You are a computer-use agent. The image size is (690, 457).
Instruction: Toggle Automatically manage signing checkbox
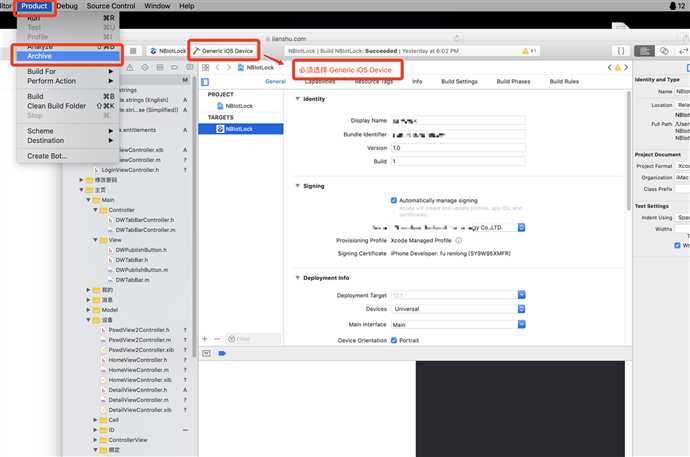tap(394, 201)
